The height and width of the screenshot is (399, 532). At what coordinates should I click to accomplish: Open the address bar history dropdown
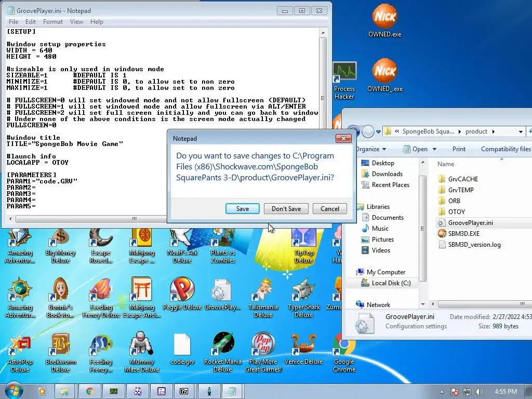point(521,131)
